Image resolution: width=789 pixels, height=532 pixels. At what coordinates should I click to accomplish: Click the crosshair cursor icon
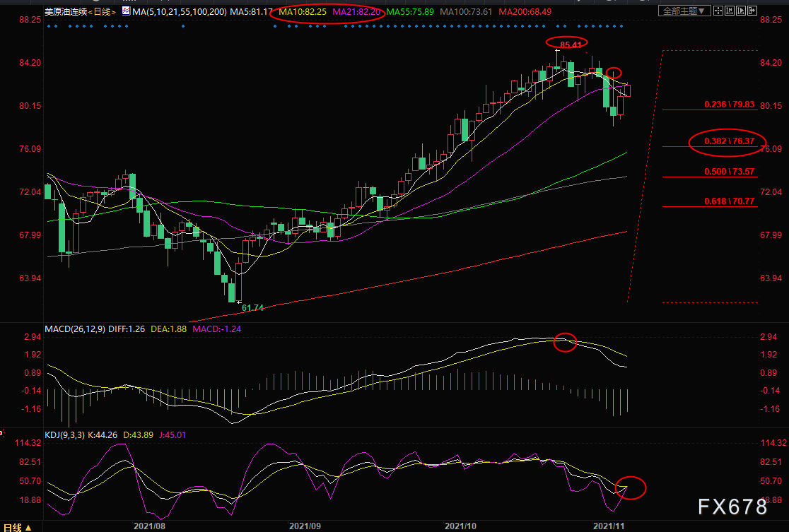tap(718, 11)
